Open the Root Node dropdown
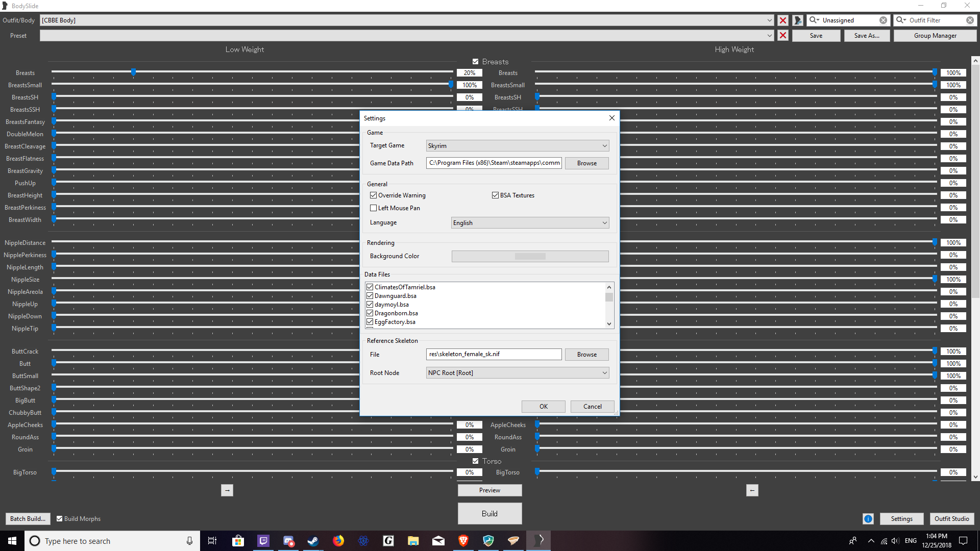This screenshot has width=980, height=551. (518, 373)
